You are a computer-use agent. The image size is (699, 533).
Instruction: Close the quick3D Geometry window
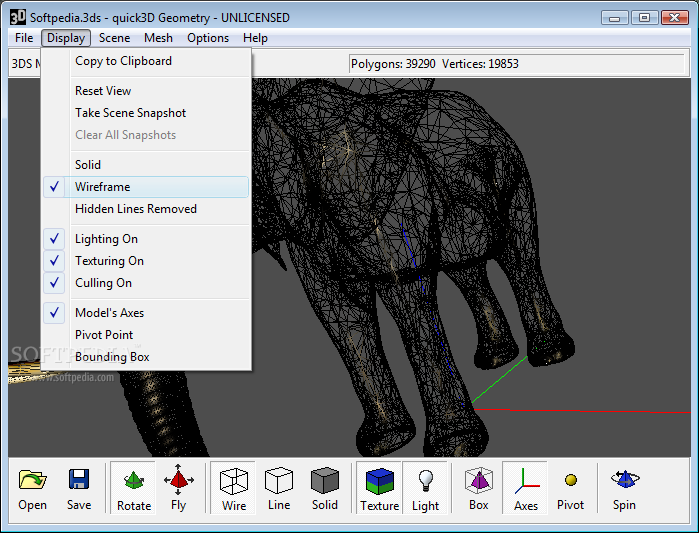(675, 18)
